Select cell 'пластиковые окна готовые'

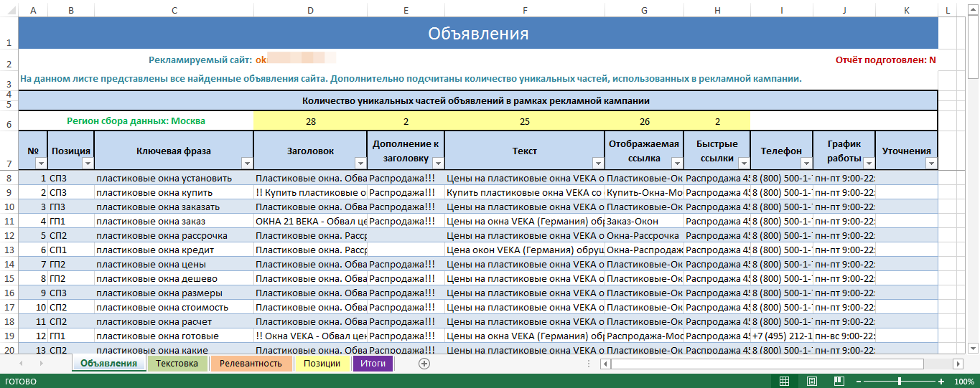click(174, 336)
